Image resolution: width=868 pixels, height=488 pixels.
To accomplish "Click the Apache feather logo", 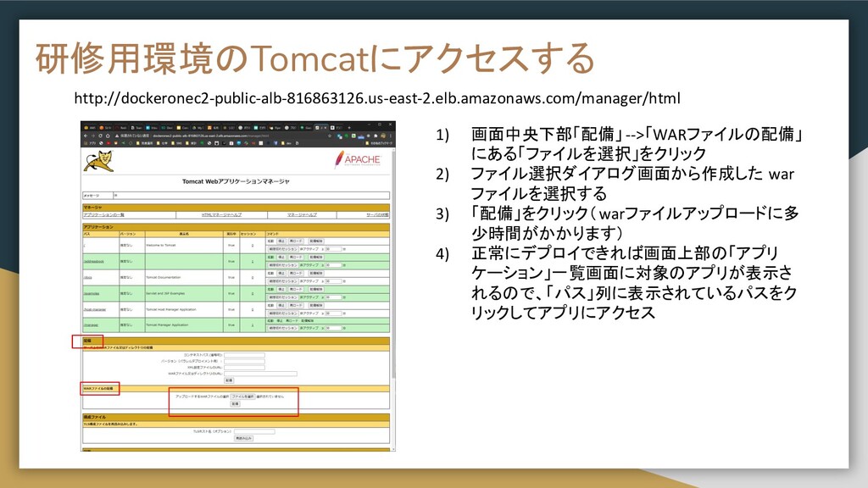I will point(358,159).
